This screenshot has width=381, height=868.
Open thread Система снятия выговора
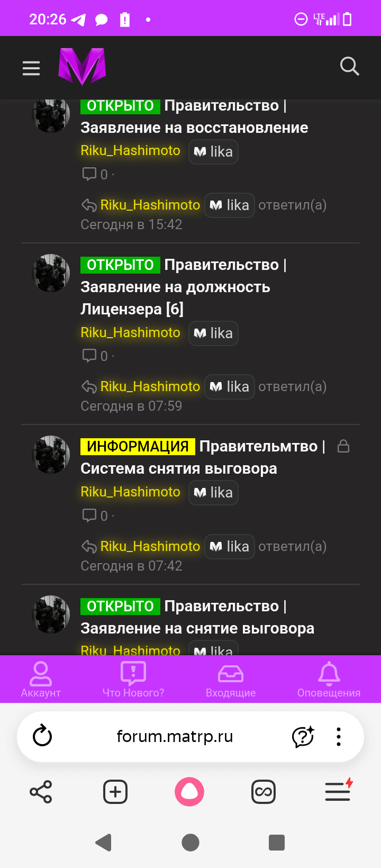[x=179, y=468]
